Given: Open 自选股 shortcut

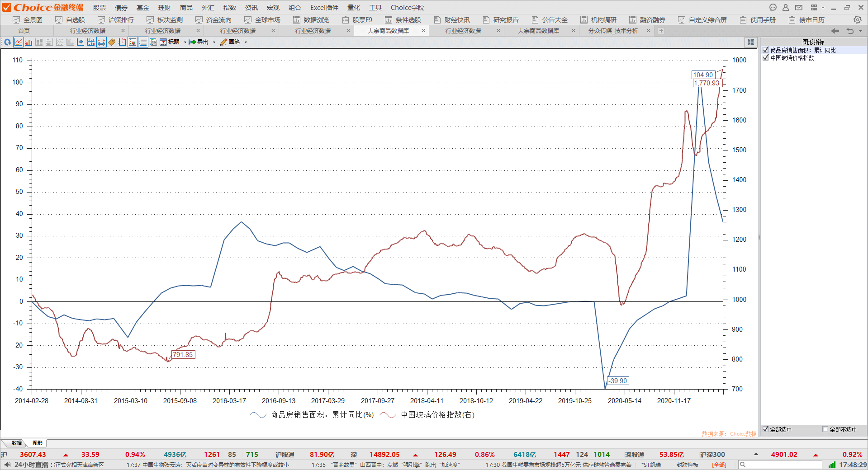Looking at the screenshot, I should 70,20.
